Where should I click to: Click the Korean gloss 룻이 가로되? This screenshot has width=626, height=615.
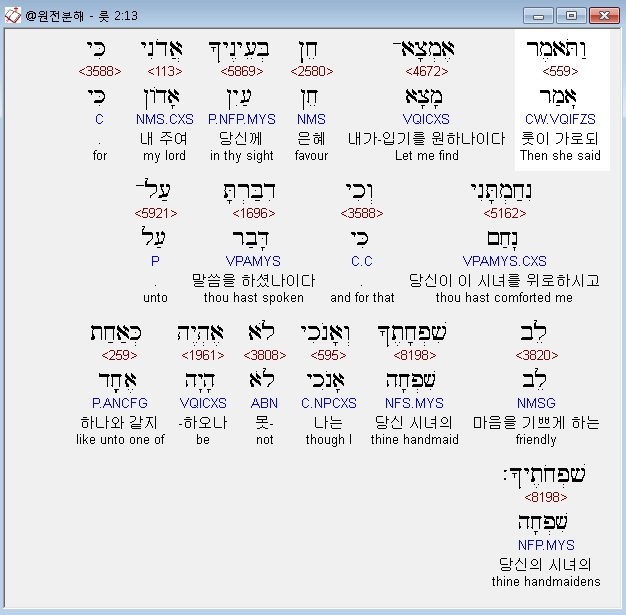click(x=560, y=139)
